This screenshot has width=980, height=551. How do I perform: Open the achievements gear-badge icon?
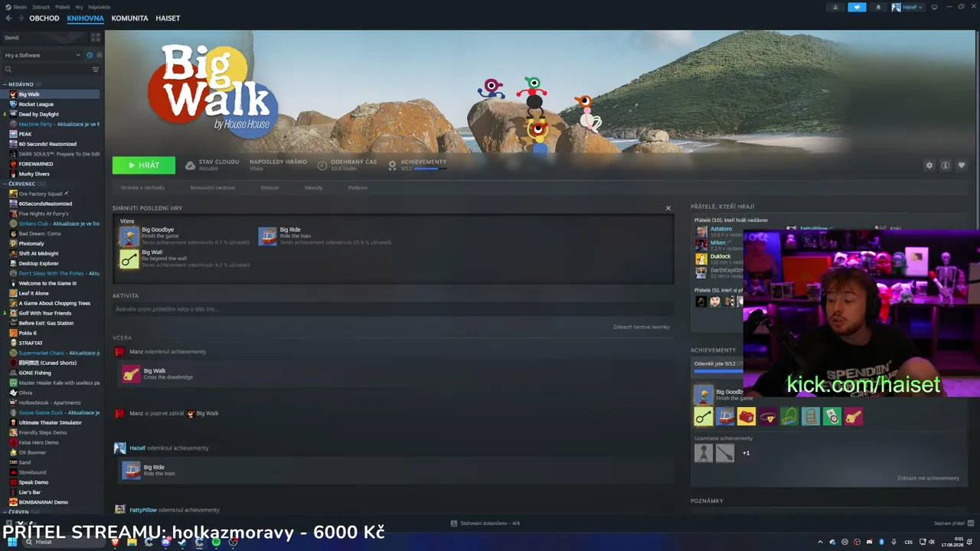click(x=392, y=165)
